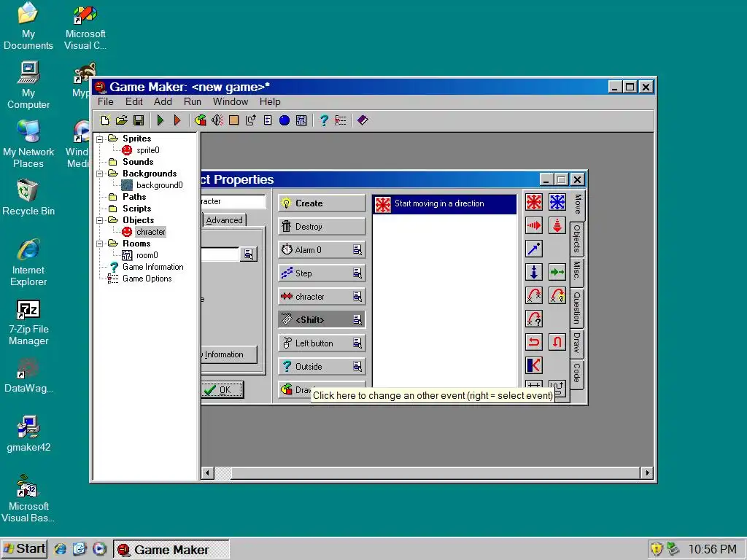Open Game Options in resource tree
Screen dimensions: 747x560
(147, 279)
